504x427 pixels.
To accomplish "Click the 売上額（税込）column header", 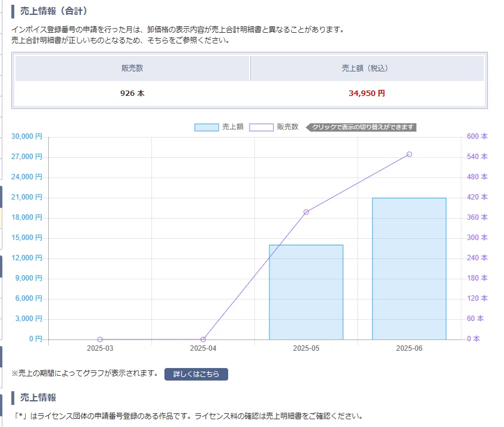I will [367, 68].
